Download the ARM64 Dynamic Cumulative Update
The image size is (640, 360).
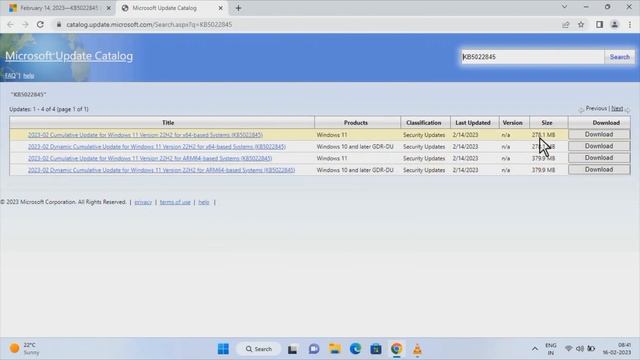point(599,170)
